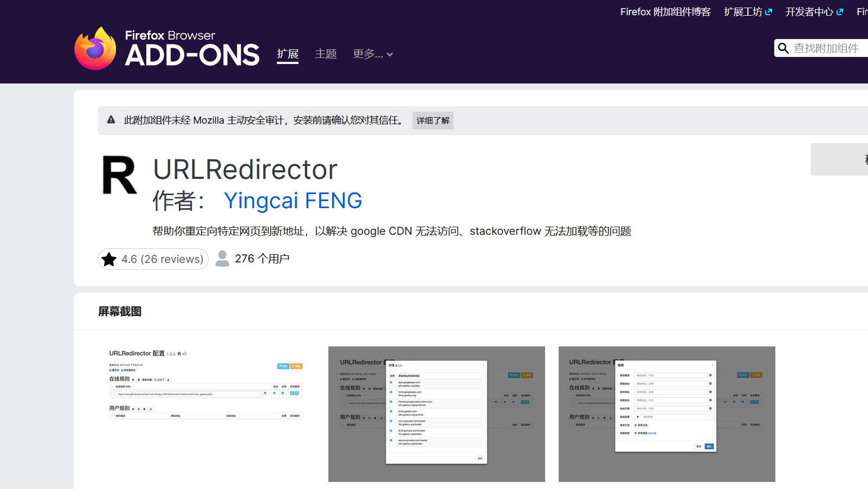View the second screenshot with rules dialog
868x489 pixels.
[437, 414]
